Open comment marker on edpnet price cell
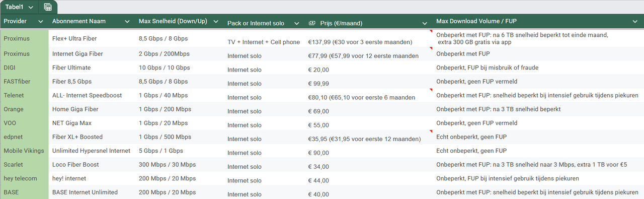 pos(431,131)
